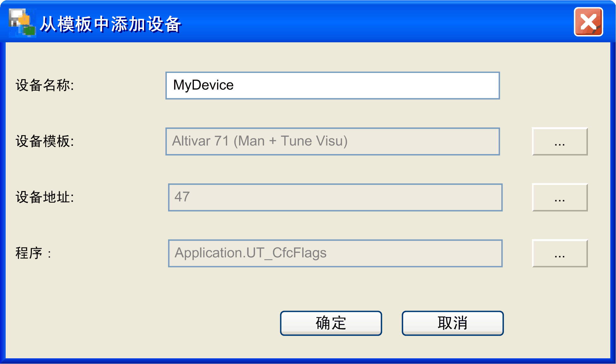
Task: Click the 设备模板 label
Action: tap(45, 141)
